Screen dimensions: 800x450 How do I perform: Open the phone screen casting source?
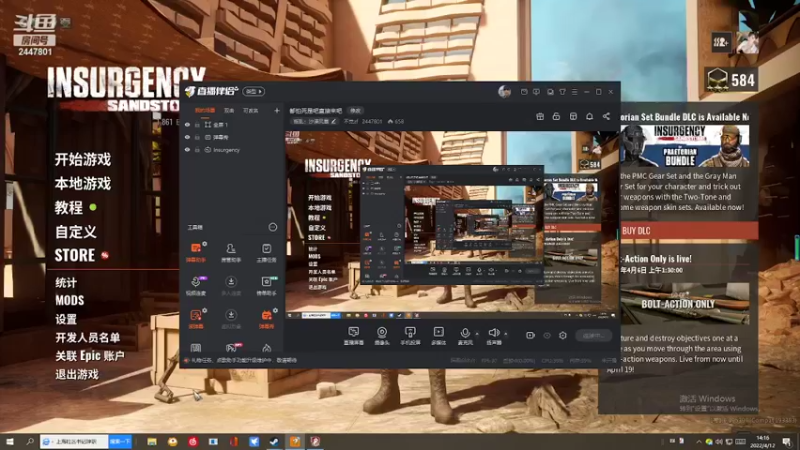pyautogui.click(x=410, y=336)
